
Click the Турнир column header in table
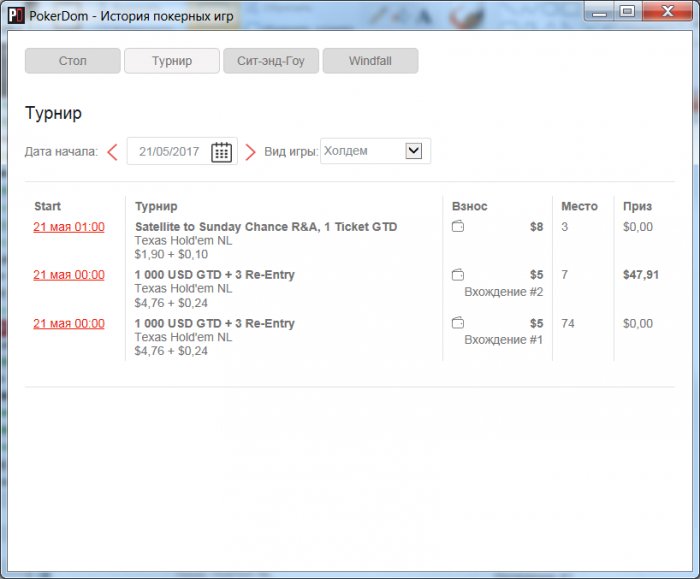156,206
